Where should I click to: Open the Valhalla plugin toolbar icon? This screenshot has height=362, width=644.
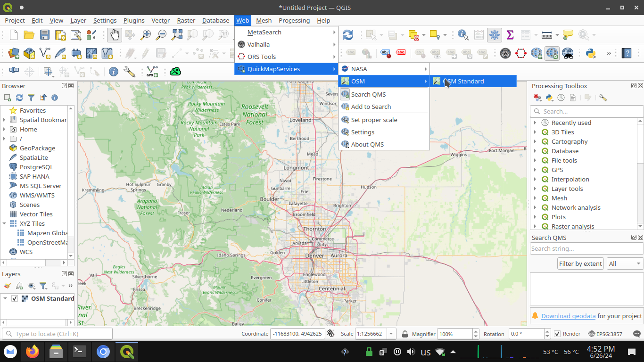pyautogui.click(x=505, y=53)
